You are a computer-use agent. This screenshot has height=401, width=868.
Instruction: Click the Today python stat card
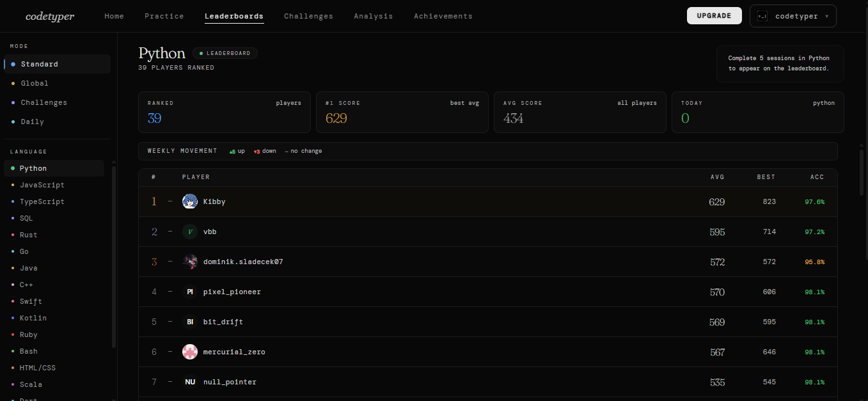(x=758, y=112)
